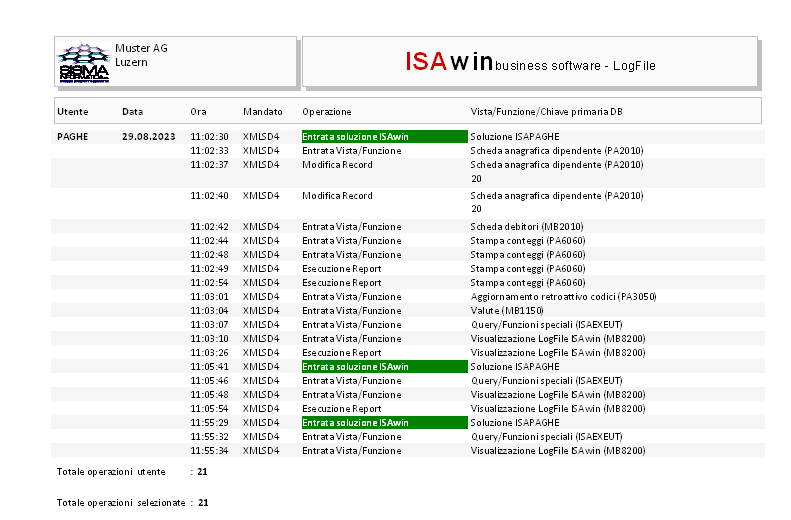Click the Ora column header
This screenshot has width=791, height=520.
tap(198, 111)
